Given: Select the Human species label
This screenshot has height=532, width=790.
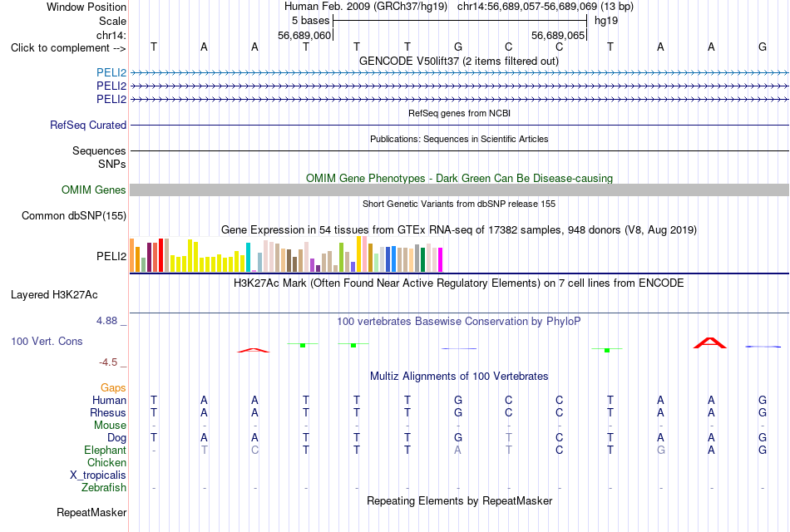Looking at the screenshot, I should pyautogui.click(x=109, y=400).
